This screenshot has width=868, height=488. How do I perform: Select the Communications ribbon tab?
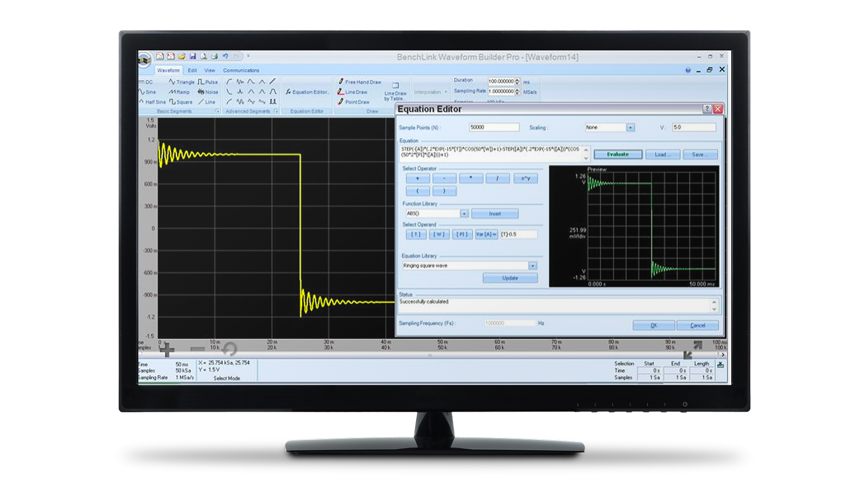click(241, 70)
